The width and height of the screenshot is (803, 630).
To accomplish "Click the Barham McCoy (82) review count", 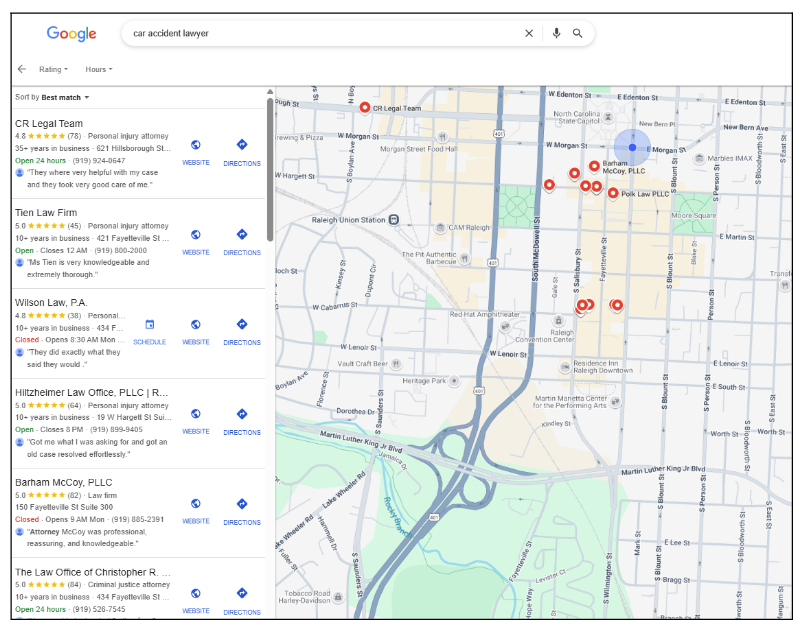I will click(74, 495).
